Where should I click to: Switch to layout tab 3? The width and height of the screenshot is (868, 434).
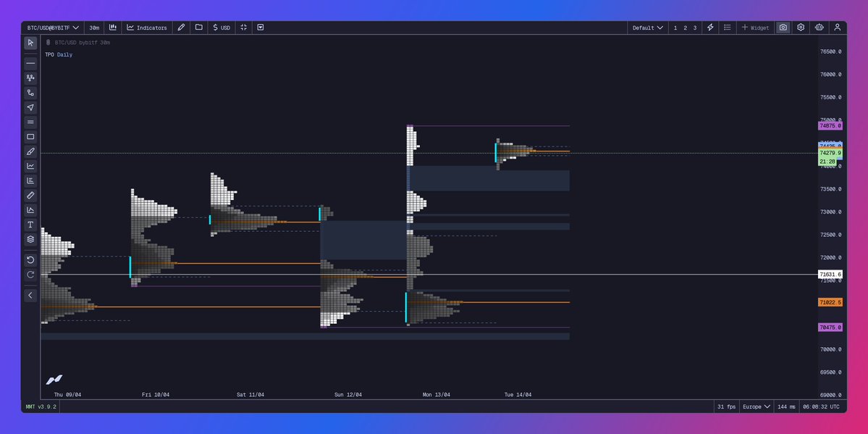pos(695,28)
